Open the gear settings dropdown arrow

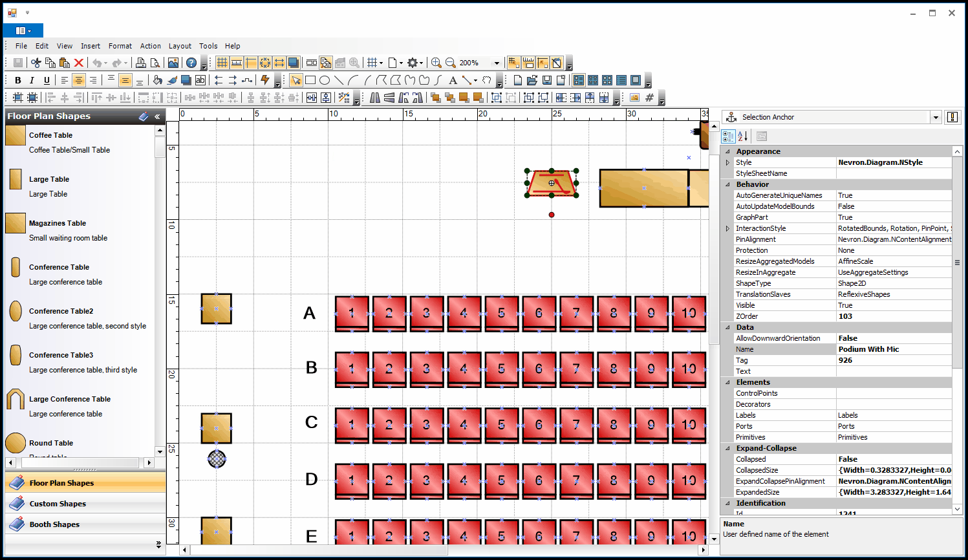pyautogui.click(x=422, y=63)
